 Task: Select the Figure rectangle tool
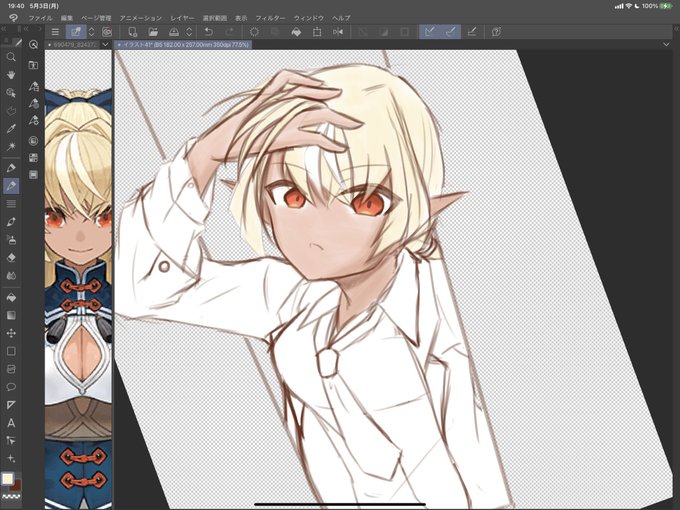click(11, 351)
